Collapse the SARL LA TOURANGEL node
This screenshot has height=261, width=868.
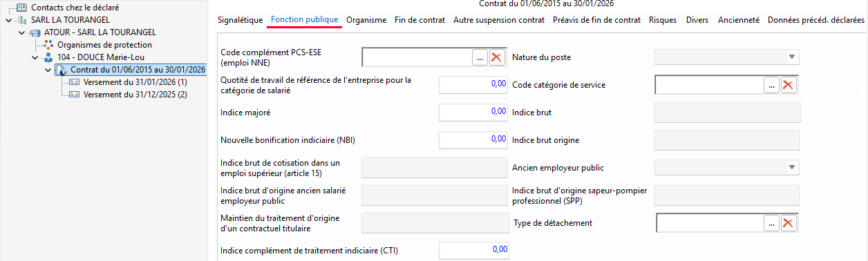8,19
